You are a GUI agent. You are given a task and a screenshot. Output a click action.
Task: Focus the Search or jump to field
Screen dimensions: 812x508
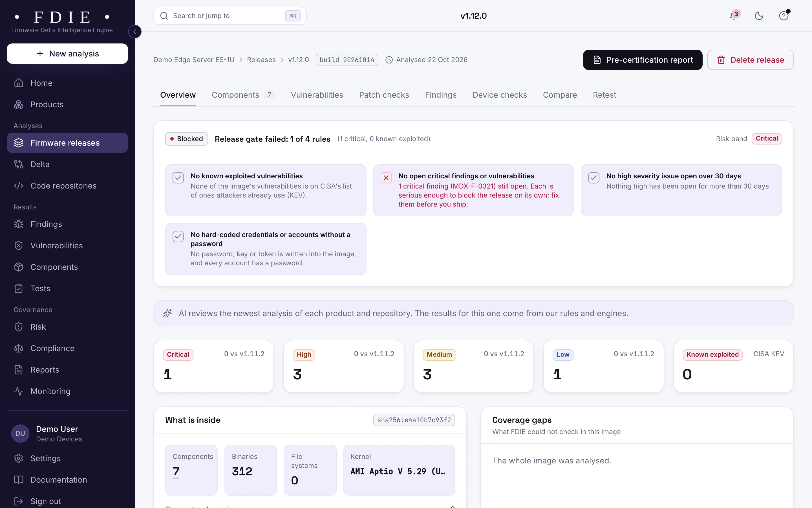pos(230,16)
